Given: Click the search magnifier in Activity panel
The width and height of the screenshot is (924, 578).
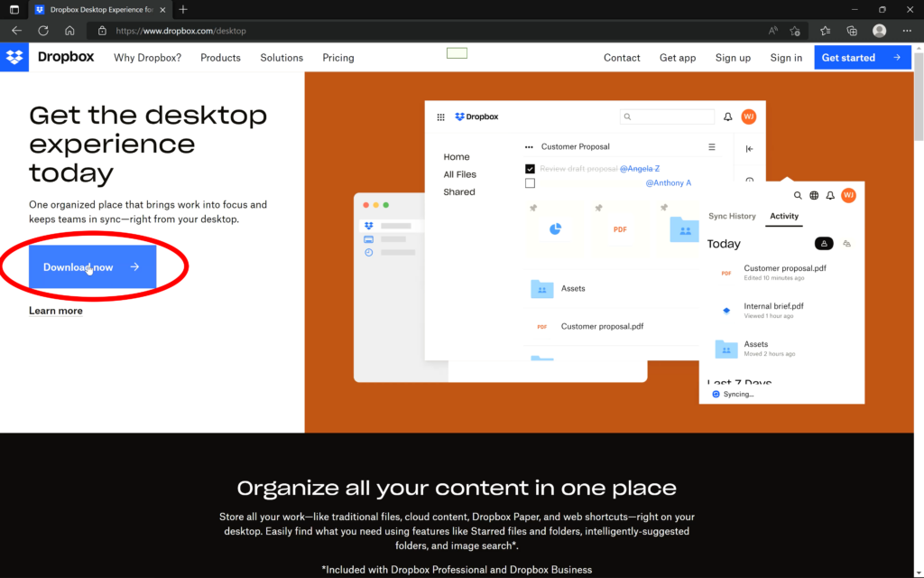Looking at the screenshot, I should click(798, 195).
